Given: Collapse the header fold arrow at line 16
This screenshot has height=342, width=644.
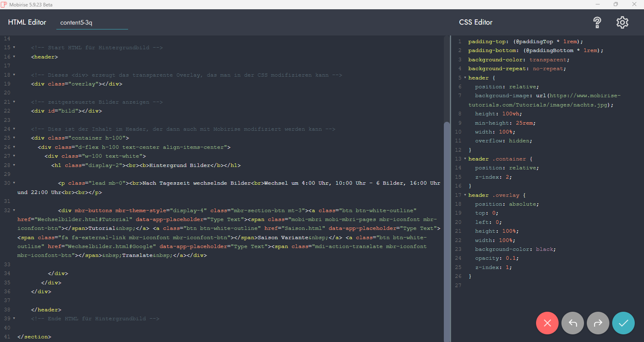Looking at the screenshot, I should 14,57.
